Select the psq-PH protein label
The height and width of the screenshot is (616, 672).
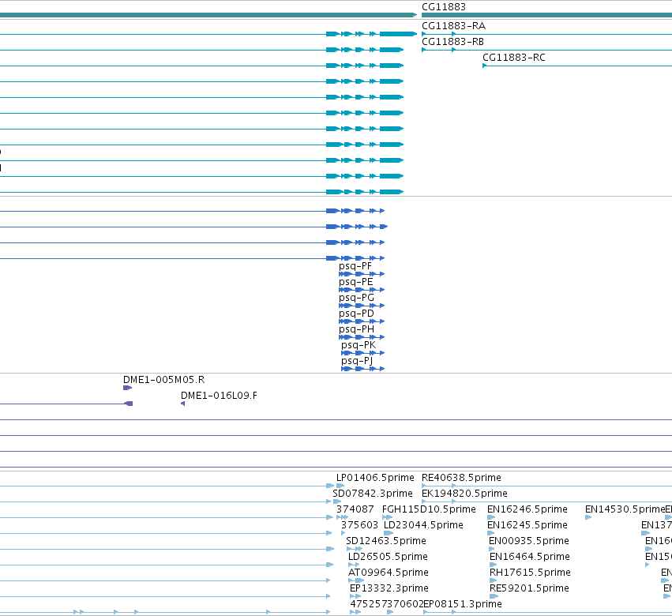tap(357, 329)
